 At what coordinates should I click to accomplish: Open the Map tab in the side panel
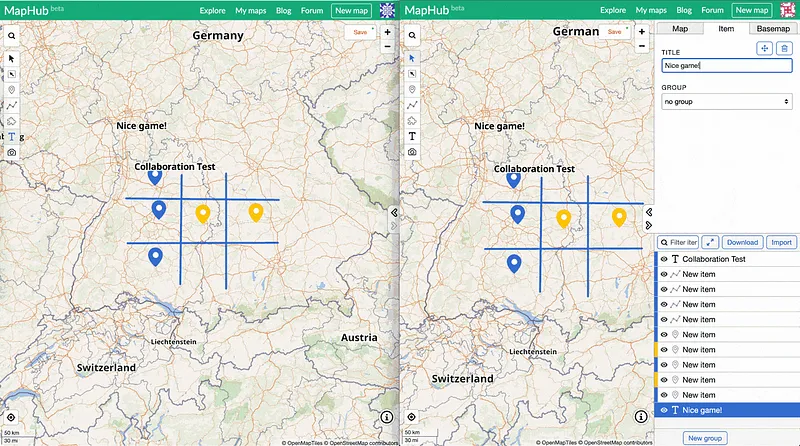(x=680, y=29)
